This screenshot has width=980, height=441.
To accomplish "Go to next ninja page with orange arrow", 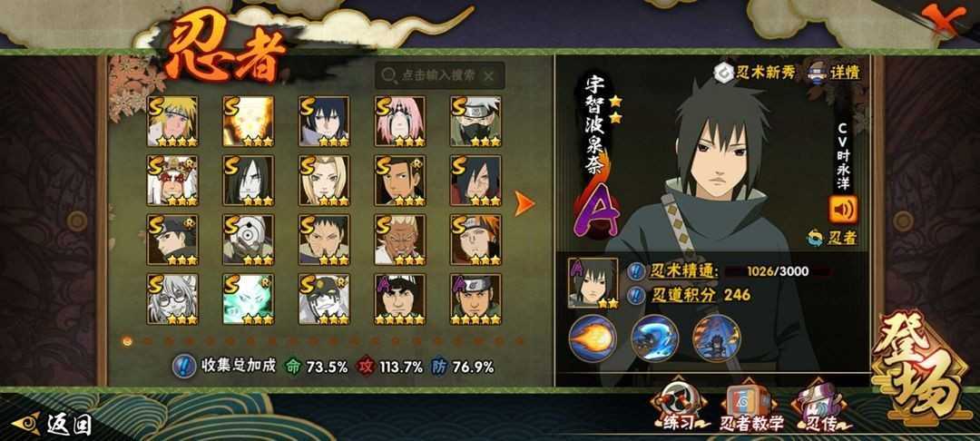I will click(x=524, y=203).
